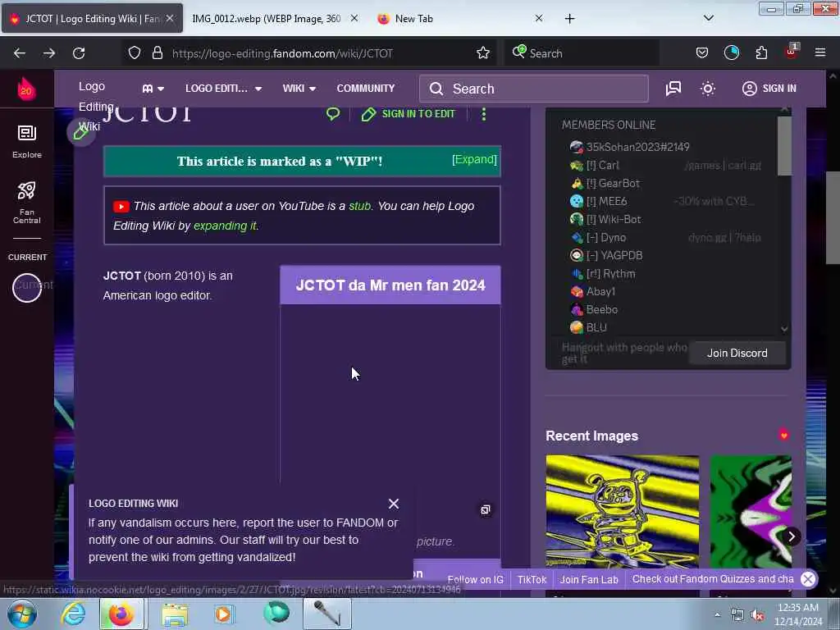
Task: Open a new tab with plus button
Action: (569, 19)
